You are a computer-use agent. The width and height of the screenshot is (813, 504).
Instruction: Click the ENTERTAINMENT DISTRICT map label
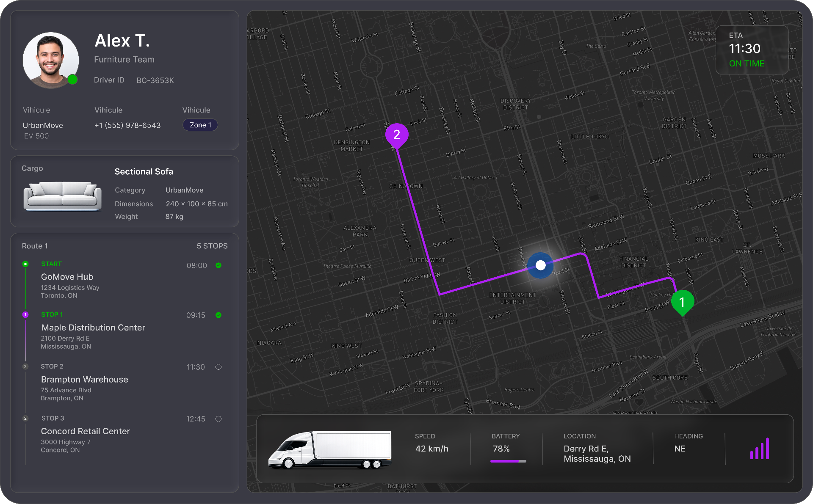[x=512, y=299]
